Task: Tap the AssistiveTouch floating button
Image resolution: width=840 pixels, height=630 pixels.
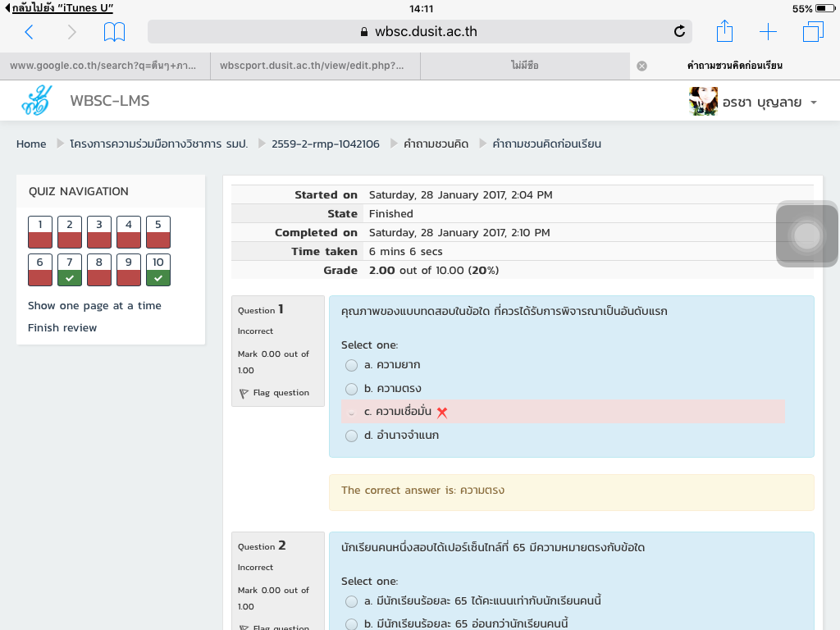Action: click(x=807, y=236)
